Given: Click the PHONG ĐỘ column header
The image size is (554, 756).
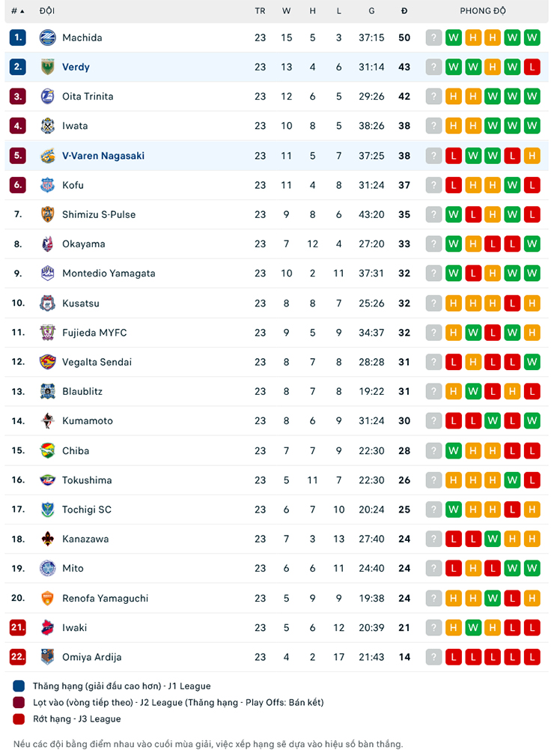Looking at the screenshot, I should tap(483, 10).
